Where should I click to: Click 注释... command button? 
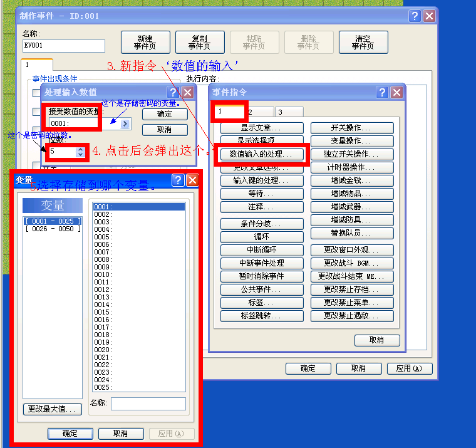262,207
